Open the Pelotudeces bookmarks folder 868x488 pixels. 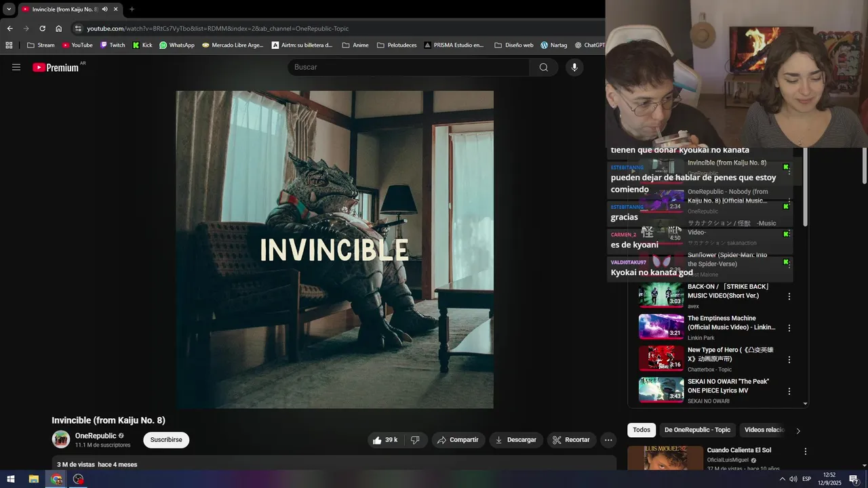(397, 45)
